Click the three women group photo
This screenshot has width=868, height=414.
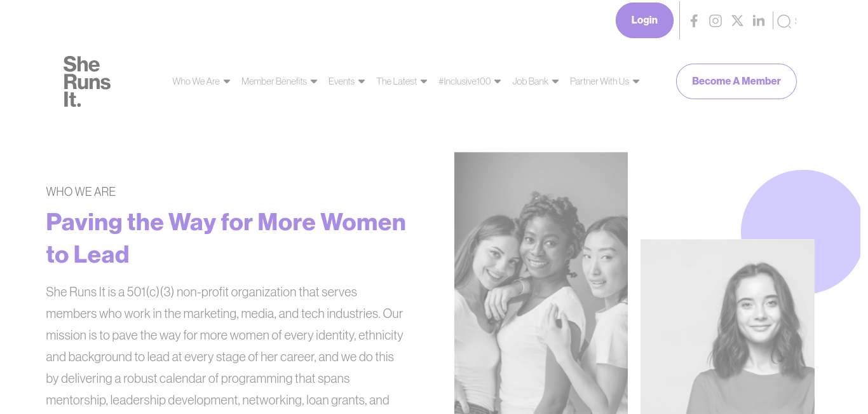tap(541, 283)
